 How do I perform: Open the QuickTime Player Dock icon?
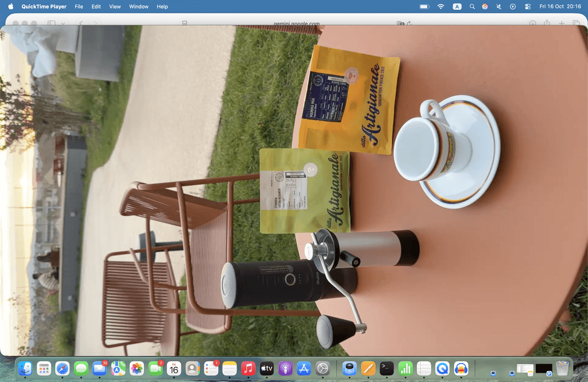(x=442, y=368)
